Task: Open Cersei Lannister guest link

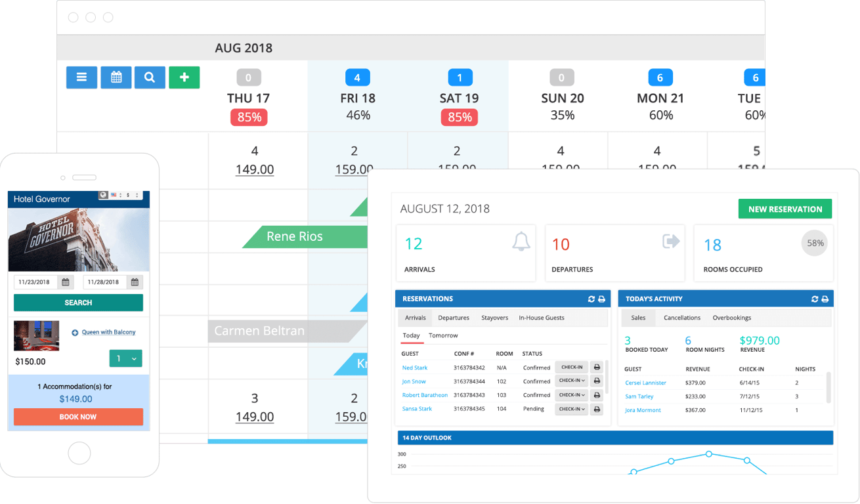Action: (645, 383)
